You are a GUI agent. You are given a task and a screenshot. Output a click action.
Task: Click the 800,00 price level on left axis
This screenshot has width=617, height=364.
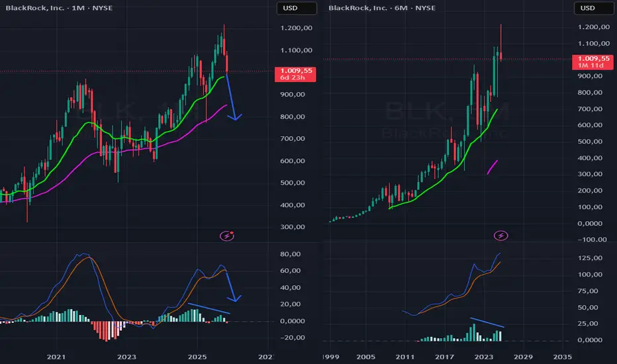[x=293, y=116]
